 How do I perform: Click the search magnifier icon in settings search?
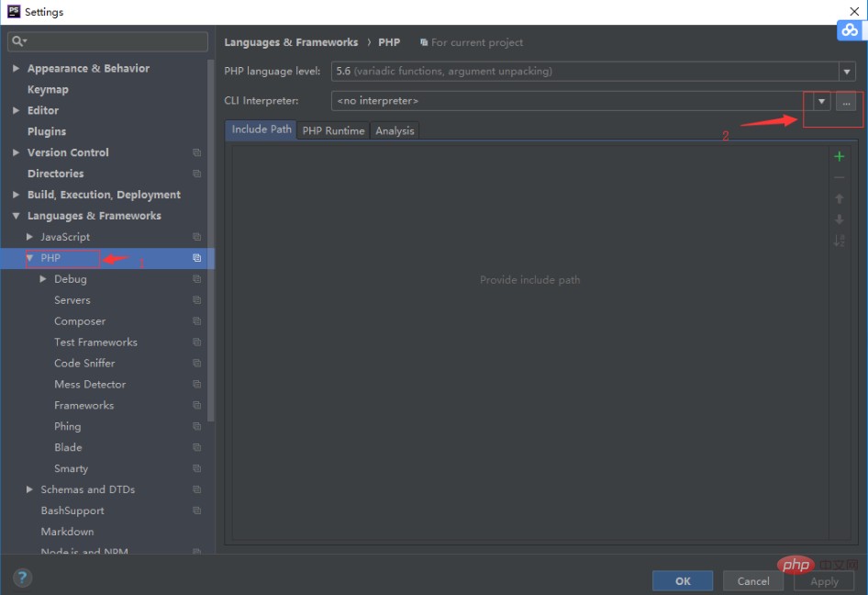pos(18,41)
